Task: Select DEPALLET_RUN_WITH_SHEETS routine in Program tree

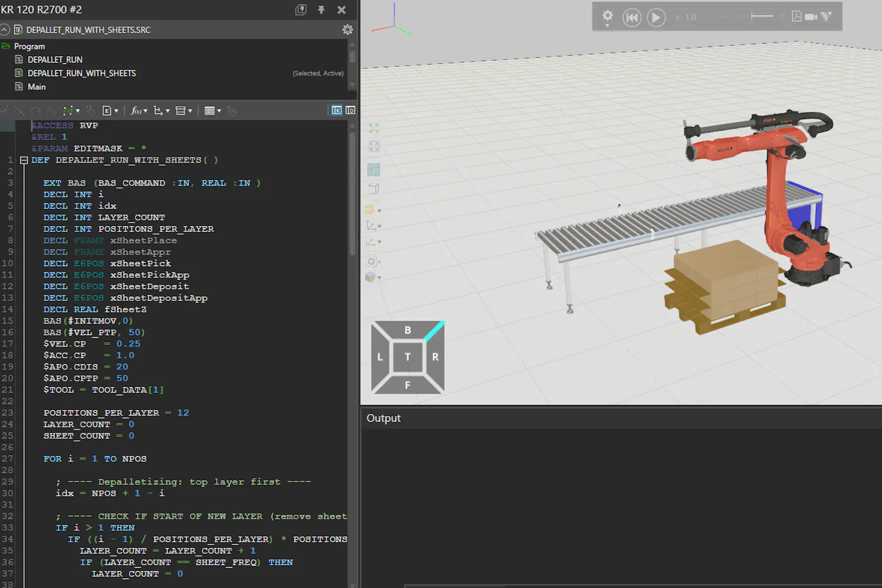Action: [x=82, y=73]
